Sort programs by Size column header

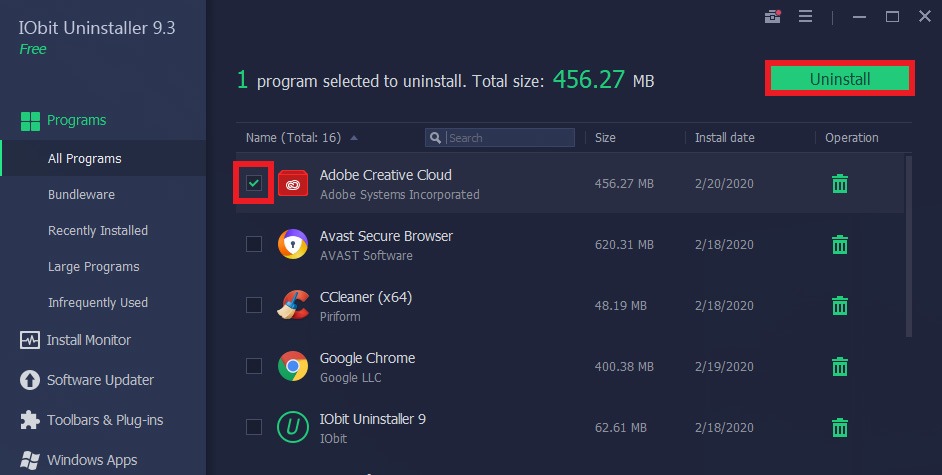pyautogui.click(x=605, y=138)
